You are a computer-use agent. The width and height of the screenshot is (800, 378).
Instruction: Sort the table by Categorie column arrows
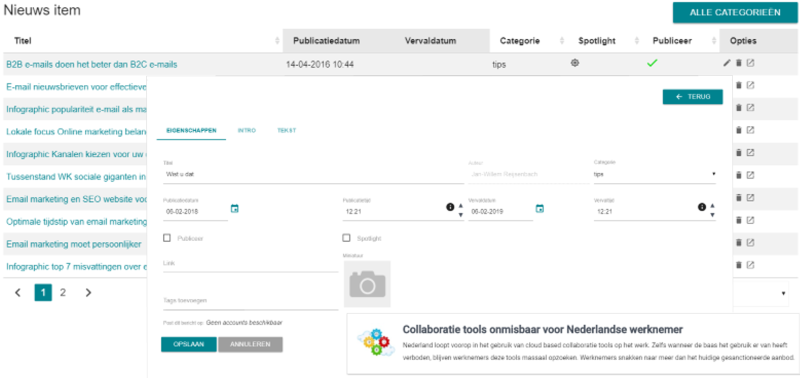coord(562,41)
